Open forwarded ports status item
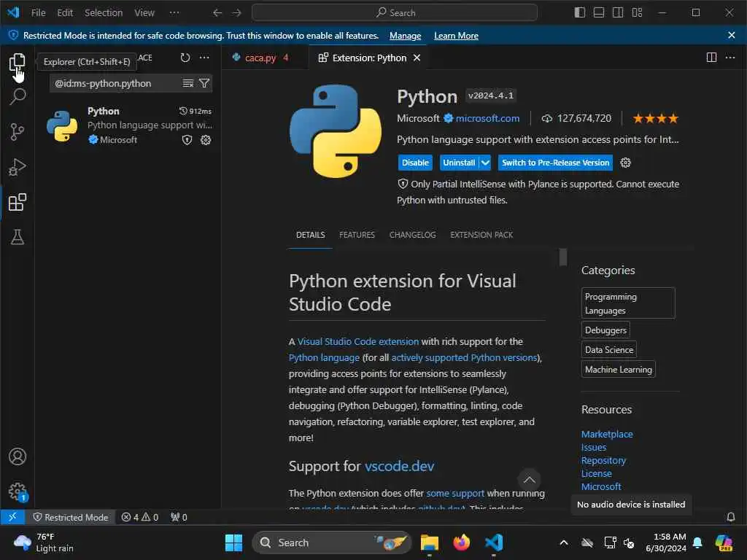Screen dimensions: 747x560 (179, 517)
